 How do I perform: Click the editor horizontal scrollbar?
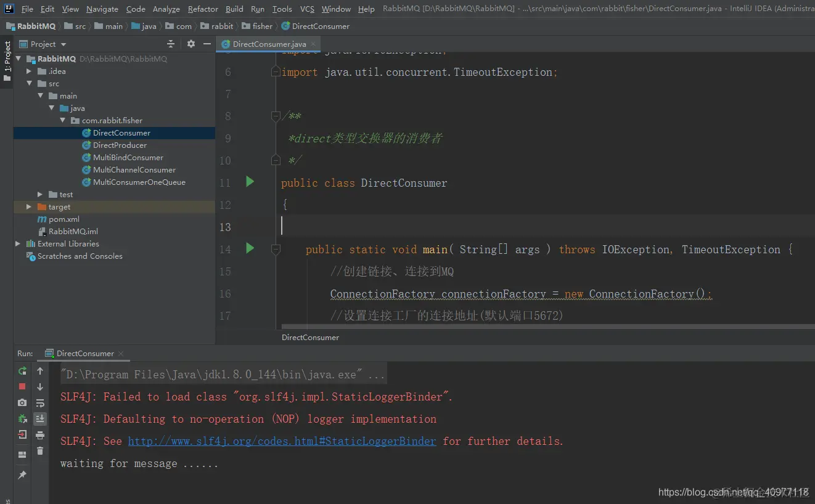[547, 326]
